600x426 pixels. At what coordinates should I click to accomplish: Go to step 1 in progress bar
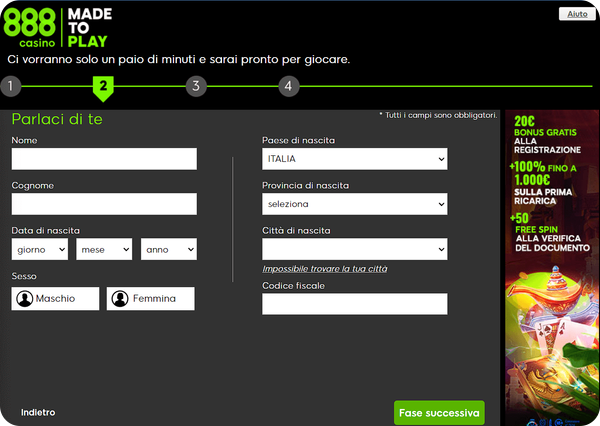click(10, 86)
